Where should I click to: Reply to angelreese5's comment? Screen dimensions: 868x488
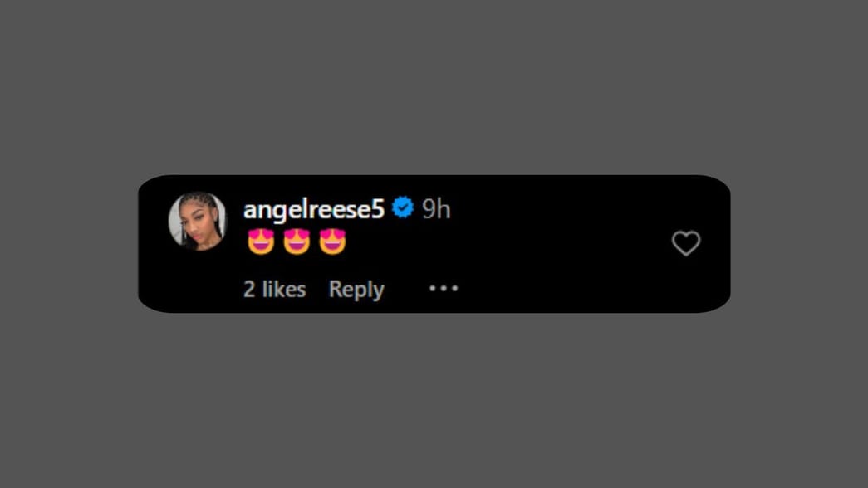(356, 289)
